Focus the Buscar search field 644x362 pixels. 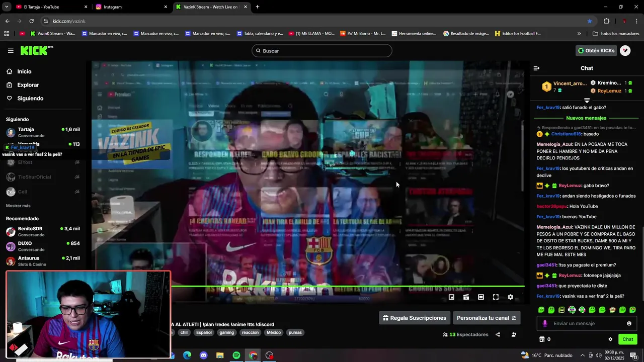point(322,51)
